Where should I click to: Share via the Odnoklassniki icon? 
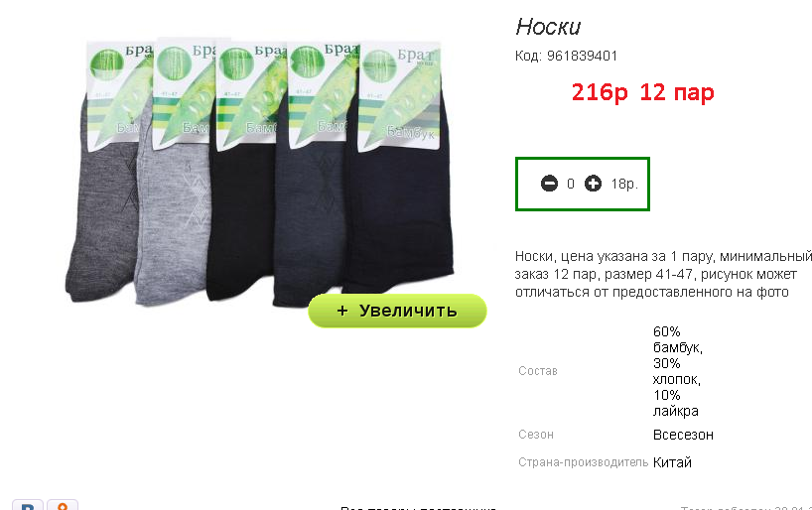63,505
